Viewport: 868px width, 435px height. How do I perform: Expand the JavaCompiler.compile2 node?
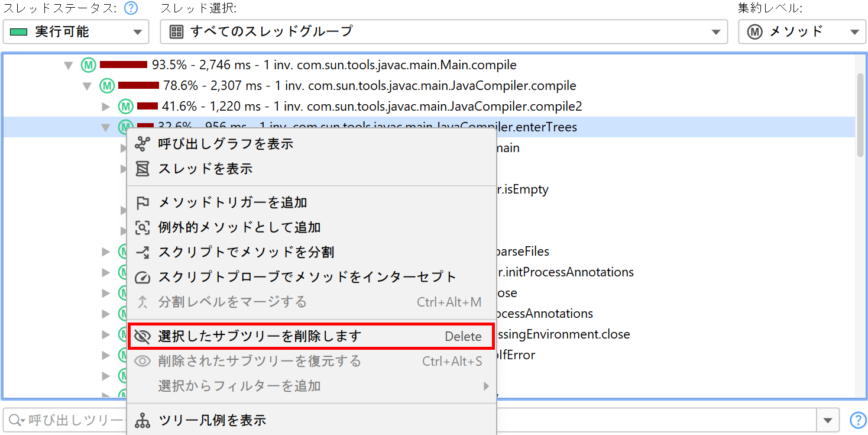point(106,107)
